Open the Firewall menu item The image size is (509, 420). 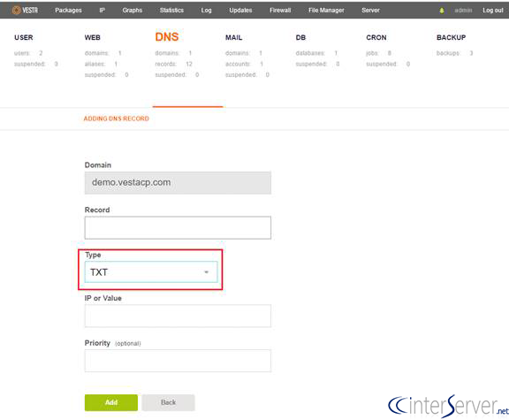tap(280, 10)
